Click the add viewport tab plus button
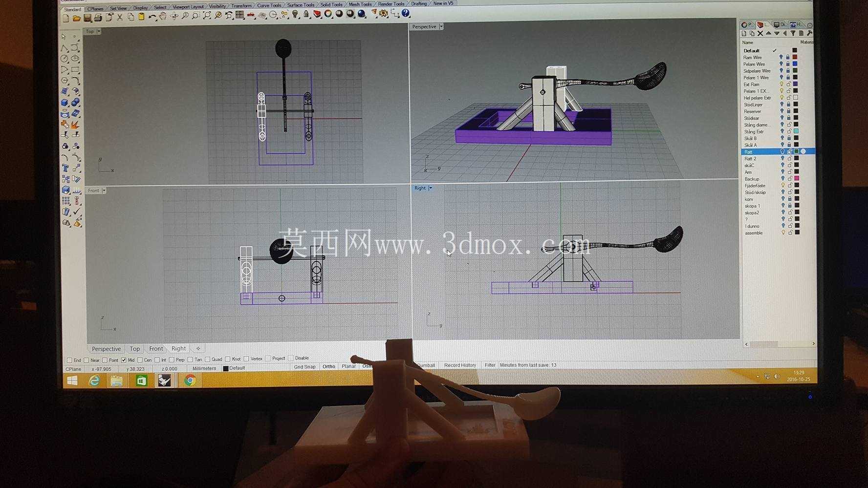868x488 pixels. pyautogui.click(x=198, y=349)
